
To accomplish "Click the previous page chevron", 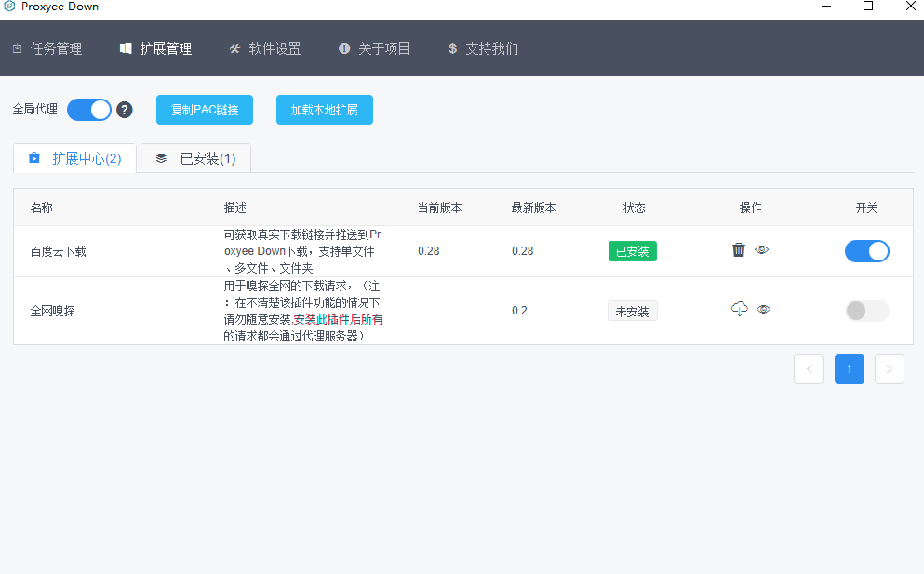I will 808,369.
